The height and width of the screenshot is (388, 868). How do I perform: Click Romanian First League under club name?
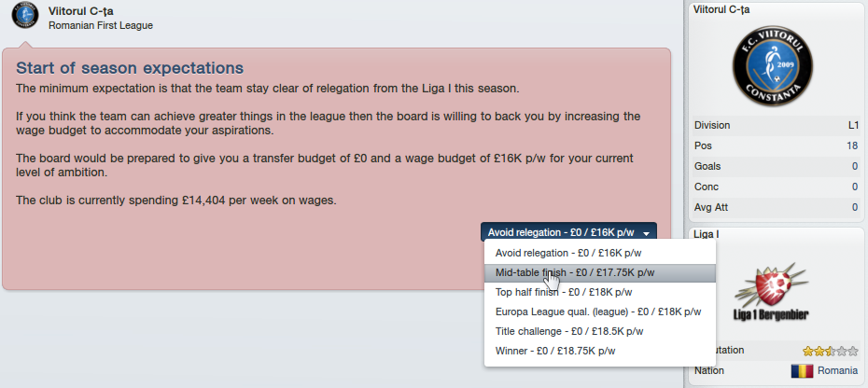point(101,25)
